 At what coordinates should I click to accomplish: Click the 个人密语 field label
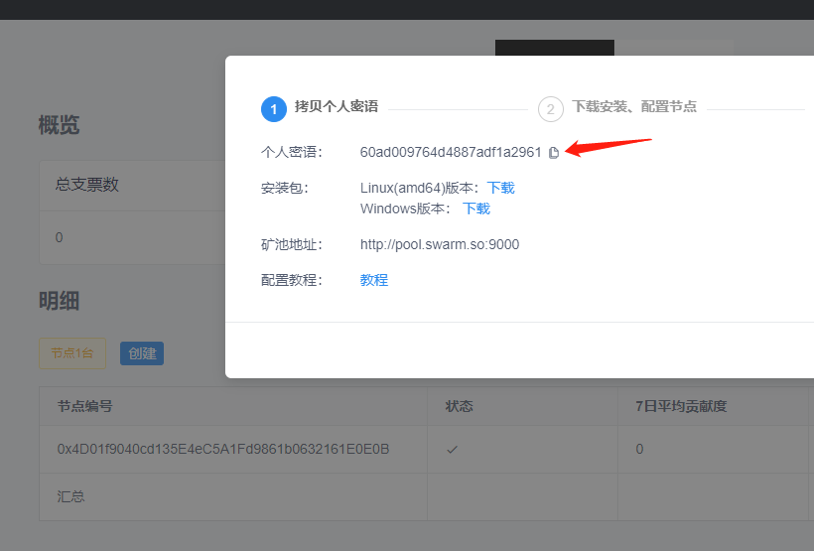click(291, 152)
